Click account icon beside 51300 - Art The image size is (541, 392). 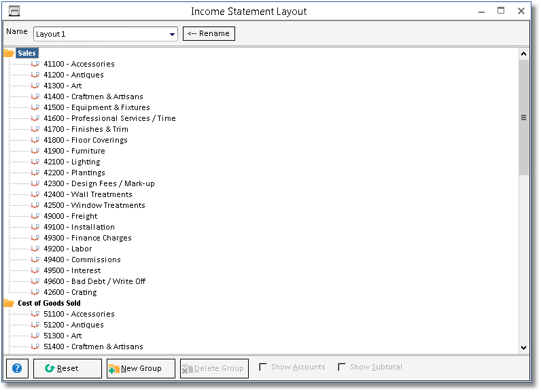click(35, 336)
